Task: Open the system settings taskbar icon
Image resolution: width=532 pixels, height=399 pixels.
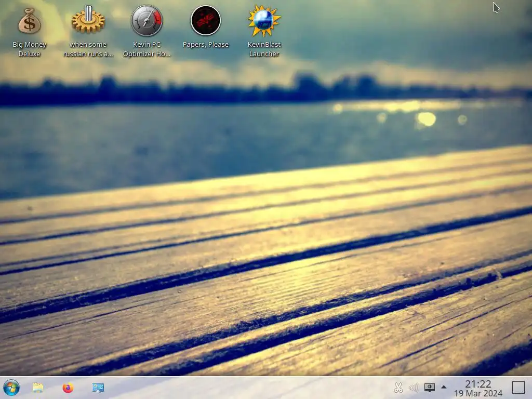Action: tap(98, 388)
